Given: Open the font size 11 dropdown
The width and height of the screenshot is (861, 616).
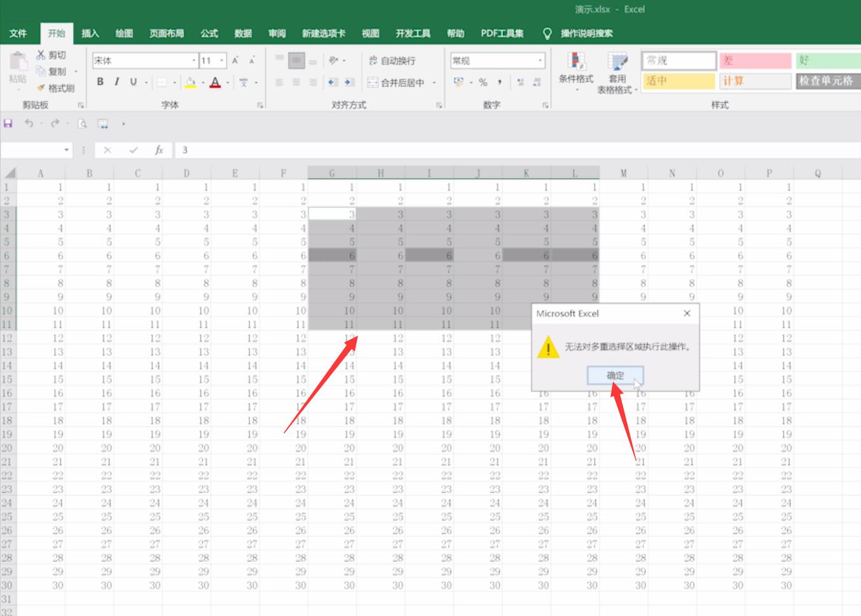Looking at the screenshot, I should pos(222,61).
